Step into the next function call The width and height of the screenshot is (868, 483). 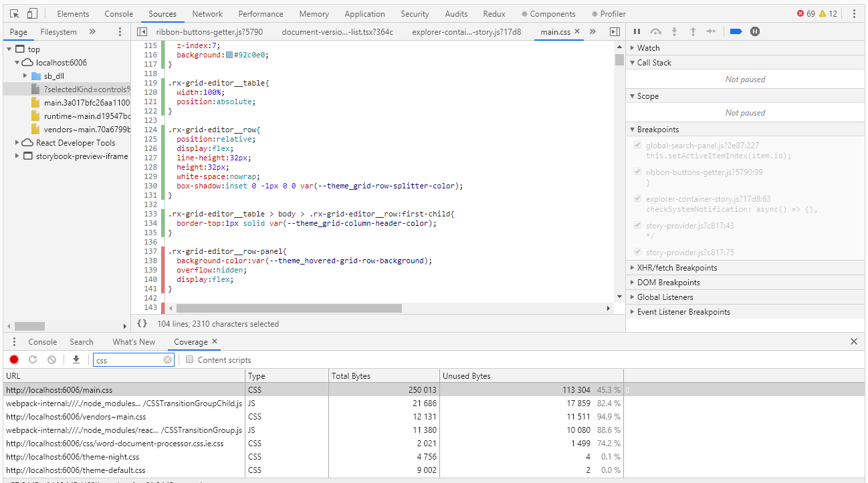(x=674, y=31)
